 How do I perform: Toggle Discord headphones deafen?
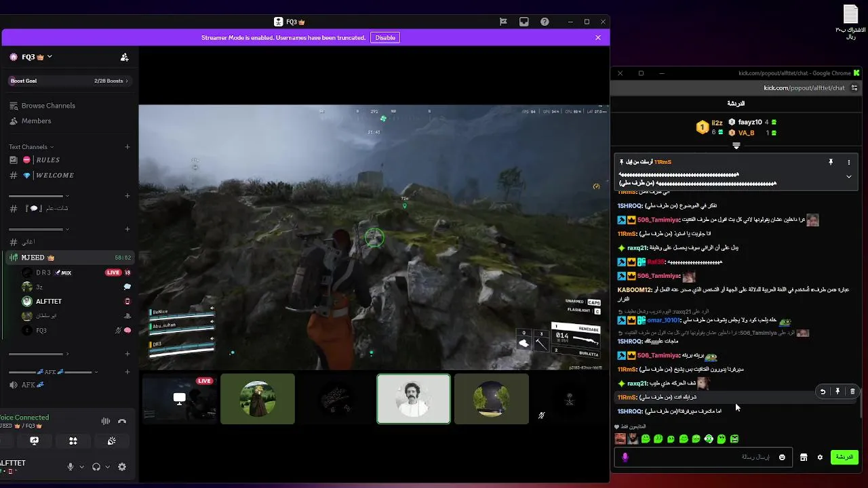click(96, 467)
